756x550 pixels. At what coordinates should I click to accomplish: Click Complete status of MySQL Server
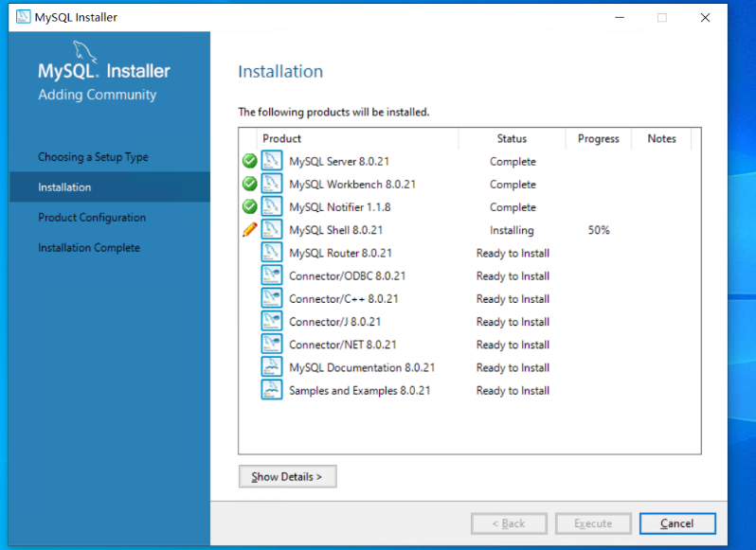click(513, 162)
